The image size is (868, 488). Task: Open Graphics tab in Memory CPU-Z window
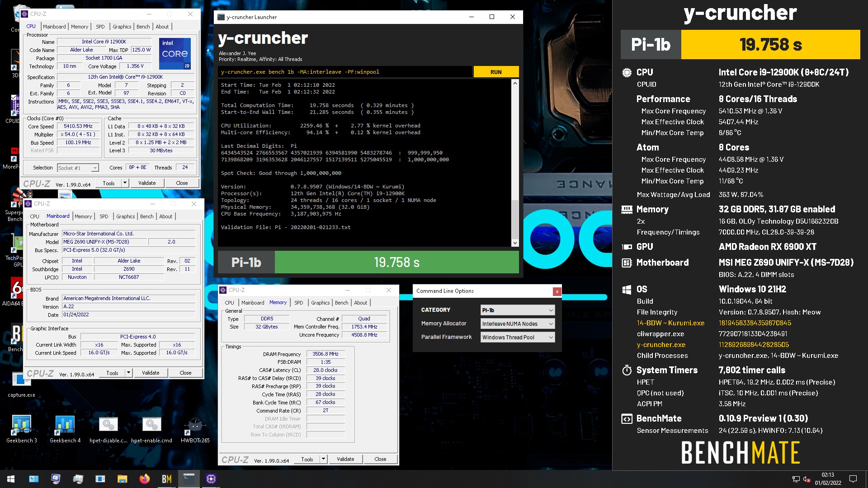point(320,303)
